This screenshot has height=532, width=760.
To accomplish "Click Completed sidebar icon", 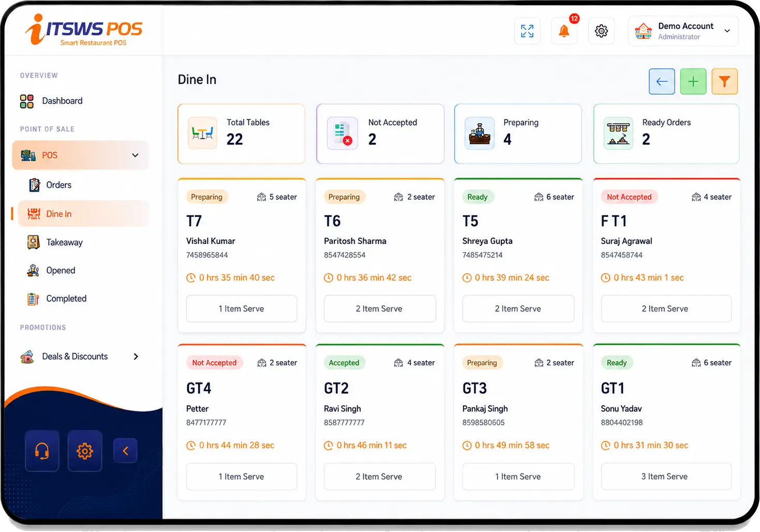I will [34, 299].
